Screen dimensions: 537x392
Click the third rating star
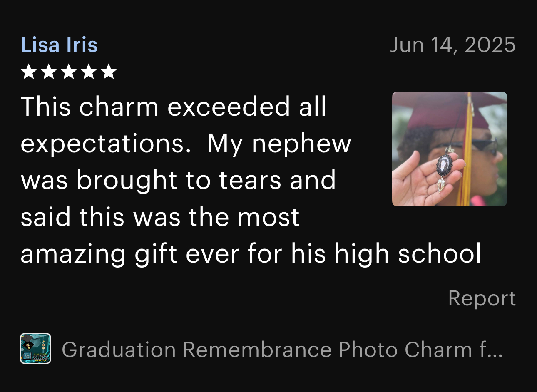[69, 72]
